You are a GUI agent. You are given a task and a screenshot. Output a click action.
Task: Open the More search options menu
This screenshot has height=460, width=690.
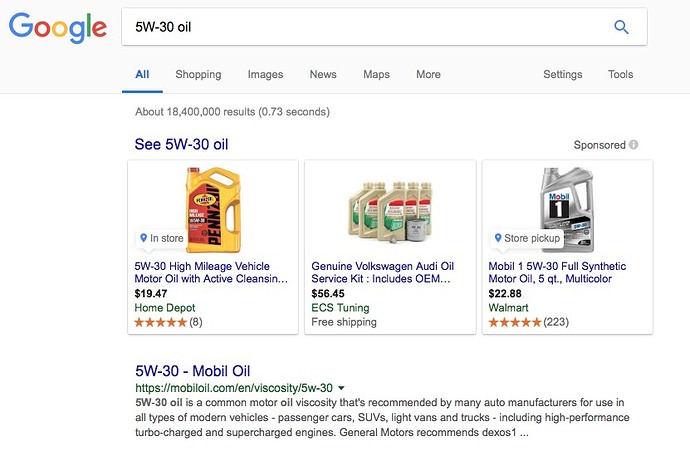[x=428, y=74]
